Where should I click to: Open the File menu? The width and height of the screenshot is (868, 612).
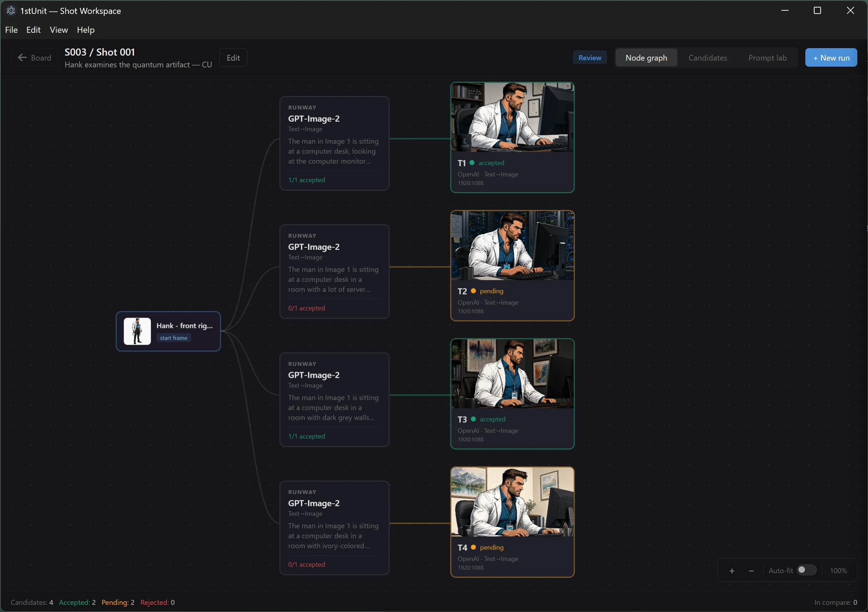[11, 30]
